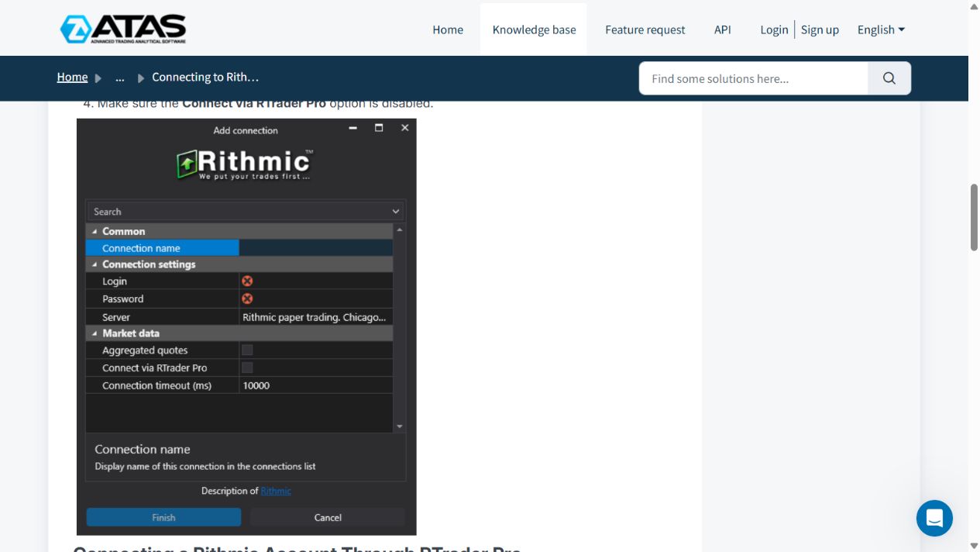
Task: Click the Login link
Action: [774, 29]
